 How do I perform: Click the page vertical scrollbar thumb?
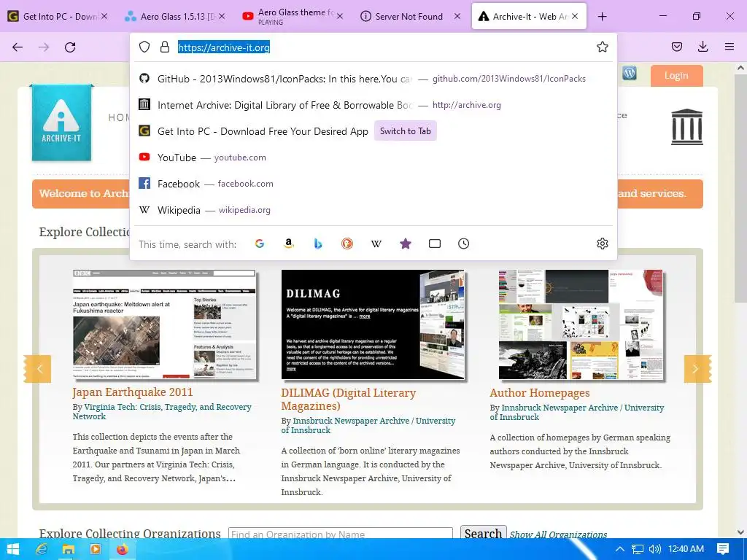(740, 188)
